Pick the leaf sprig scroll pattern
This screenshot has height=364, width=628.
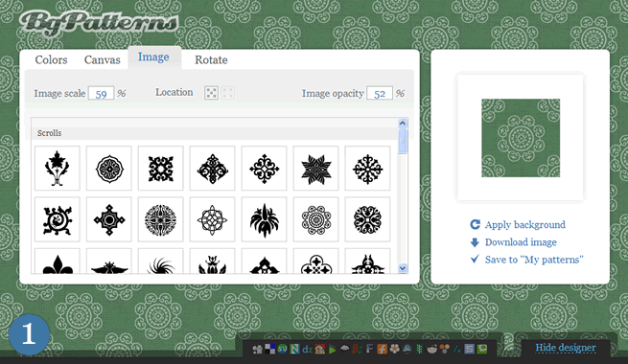(x=58, y=168)
